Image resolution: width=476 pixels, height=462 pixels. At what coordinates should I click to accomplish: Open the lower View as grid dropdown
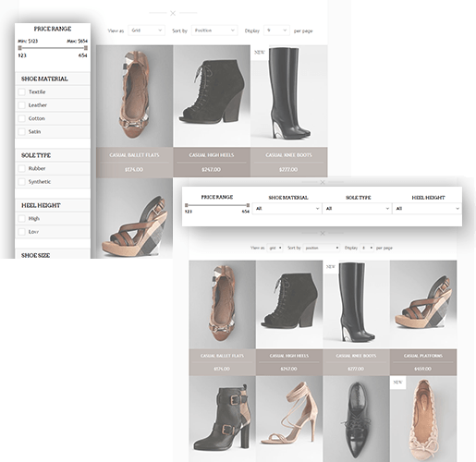275,248
